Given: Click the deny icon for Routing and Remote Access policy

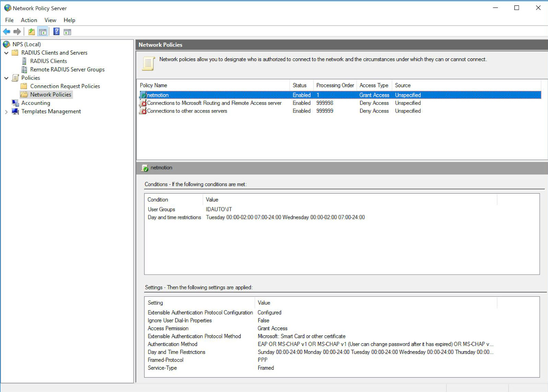Looking at the screenshot, I should [143, 103].
